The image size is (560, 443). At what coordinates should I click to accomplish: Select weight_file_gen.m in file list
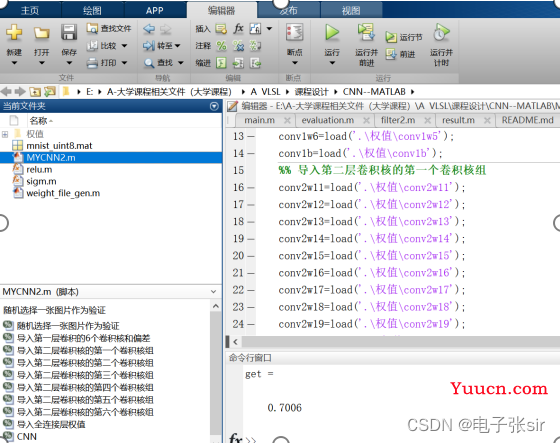[63, 193]
